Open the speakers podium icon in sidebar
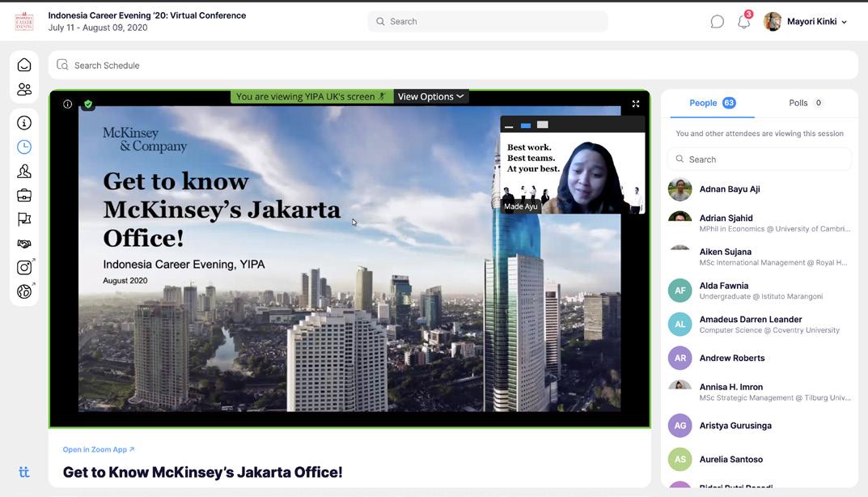868x497 pixels. (23, 172)
